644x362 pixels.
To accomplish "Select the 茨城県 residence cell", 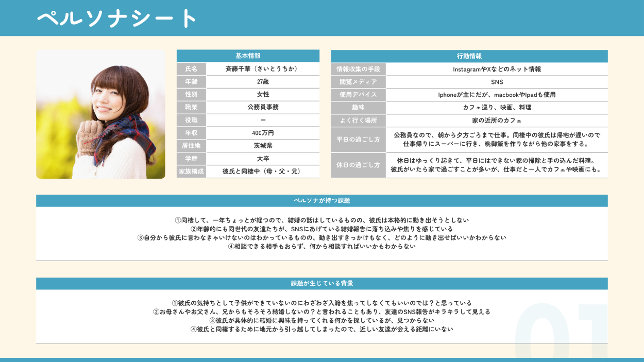I will pos(263,146).
